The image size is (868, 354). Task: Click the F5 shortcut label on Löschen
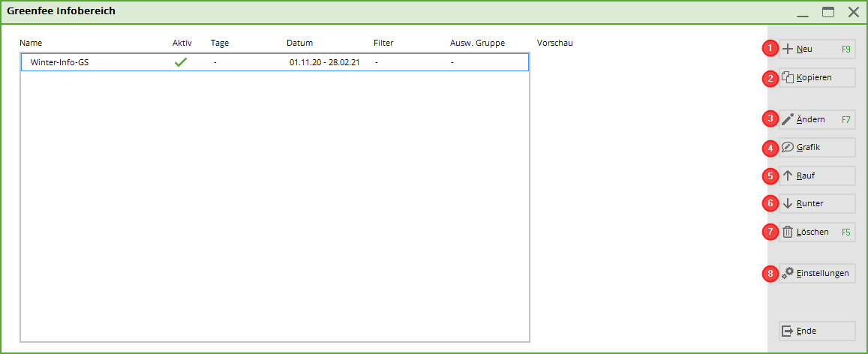click(x=845, y=232)
